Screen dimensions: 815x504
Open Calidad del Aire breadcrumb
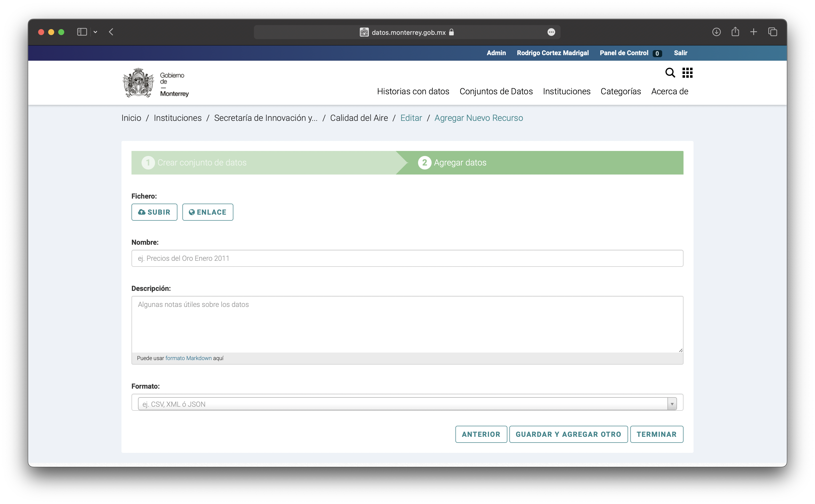(359, 118)
